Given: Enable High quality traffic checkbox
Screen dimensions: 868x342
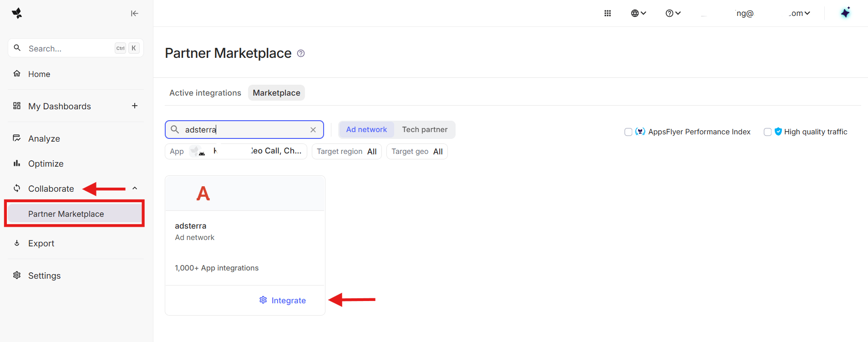Looking at the screenshot, I should pyautogui.click(x=767, y=132).
